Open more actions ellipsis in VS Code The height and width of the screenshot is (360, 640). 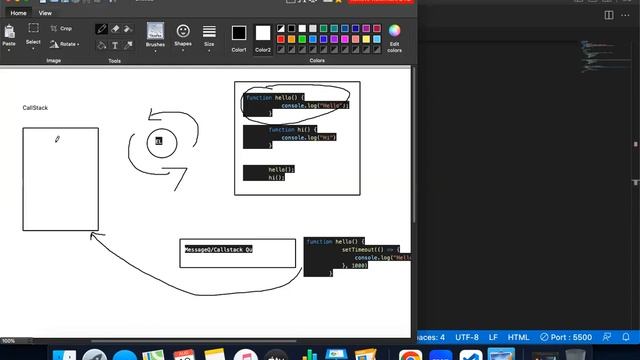click(625, 16)
